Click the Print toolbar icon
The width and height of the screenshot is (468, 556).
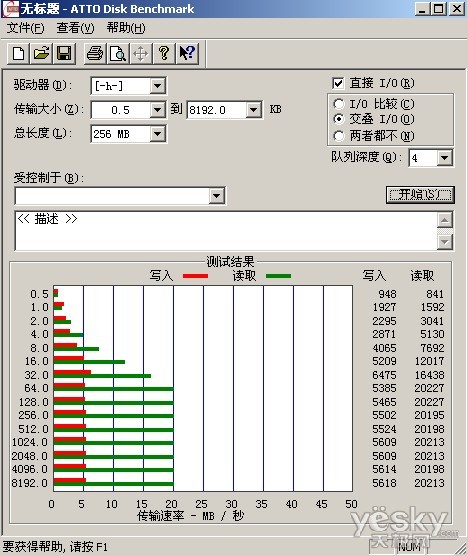[95, 54]
